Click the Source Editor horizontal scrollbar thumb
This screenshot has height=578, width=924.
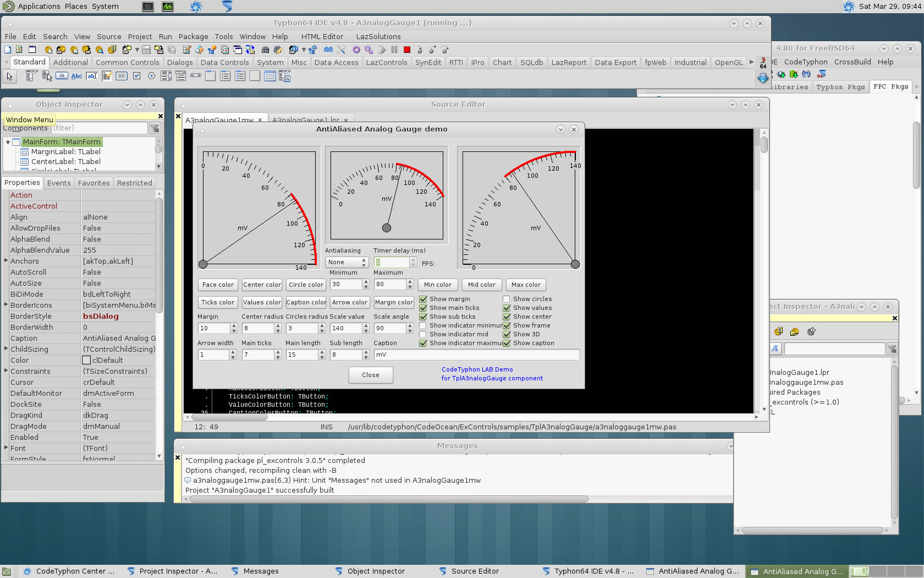(x=229, y=417)
